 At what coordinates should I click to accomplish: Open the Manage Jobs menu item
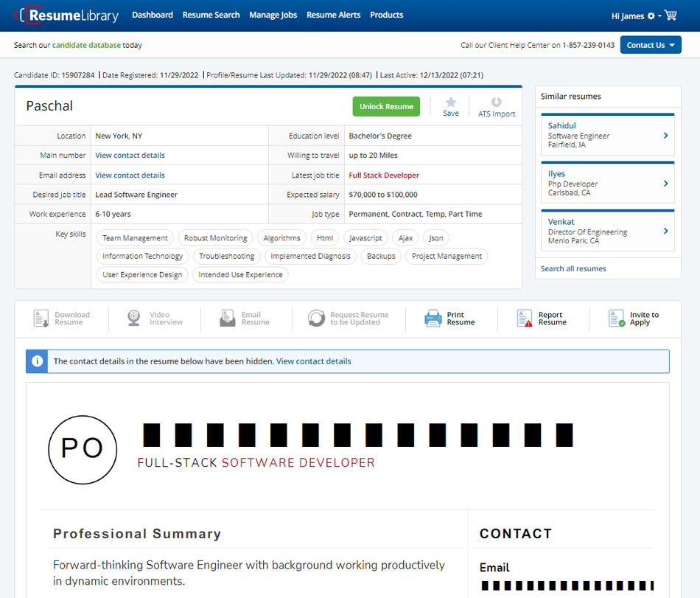point(273,15)
